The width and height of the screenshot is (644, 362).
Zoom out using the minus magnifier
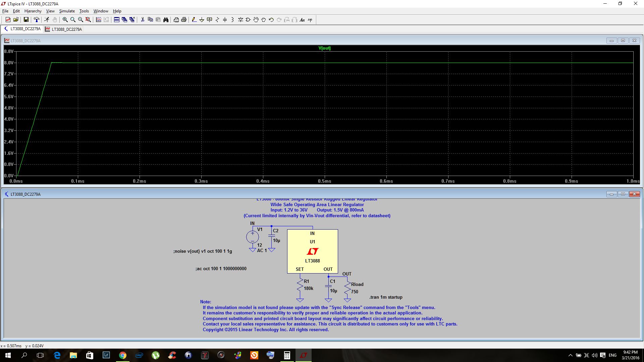pyautogui.click(x=80, y=20)
